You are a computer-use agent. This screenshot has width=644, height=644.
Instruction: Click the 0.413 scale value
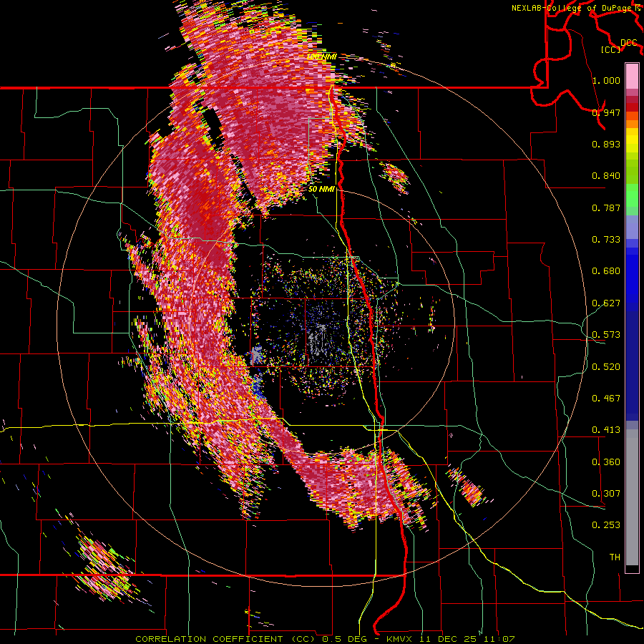(606, 430)
